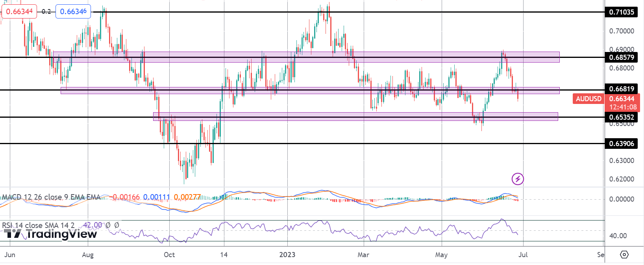Viewport: 644px width, 265px height.
Task: Select the 0.66819 horizontal line price label
Action: (622, 89)
